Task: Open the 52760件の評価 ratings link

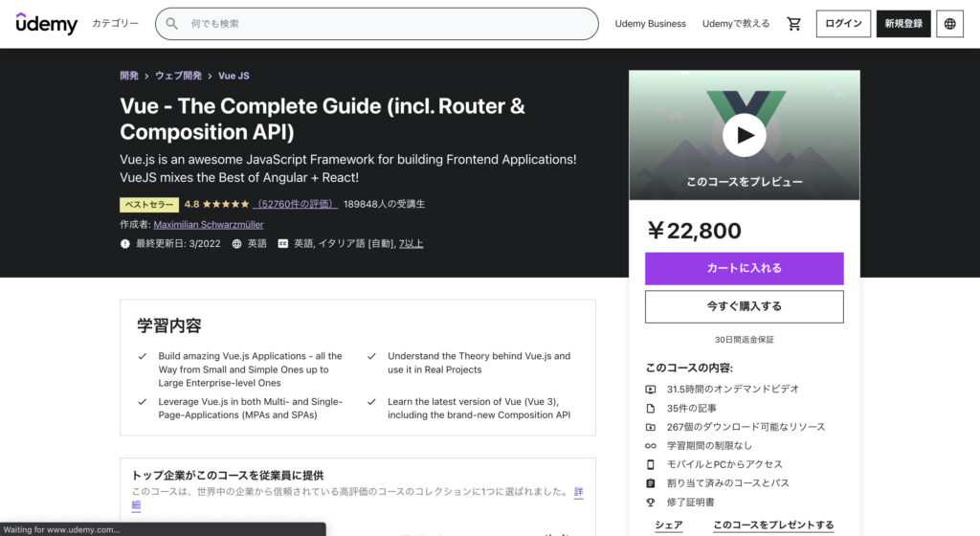Action: [x=295, y=204]
